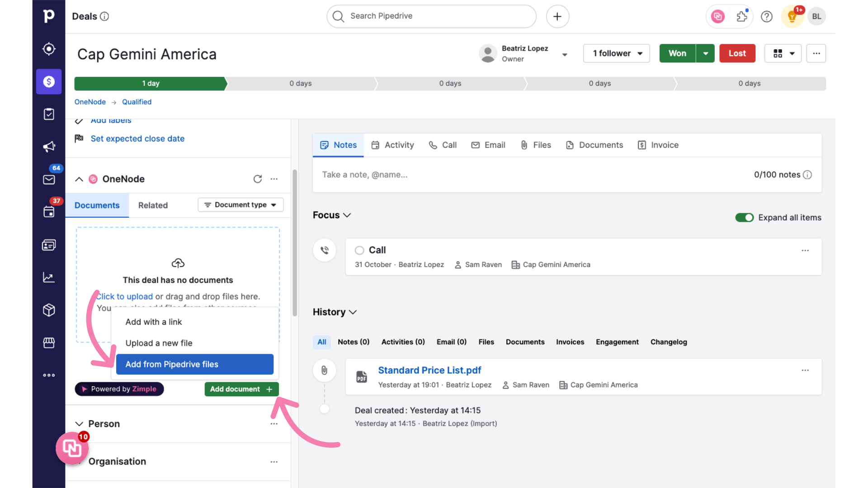Open the Call activity three-dots menu
Screen dimensions: 868x488
pyautogui.click(x=805, y=250)
